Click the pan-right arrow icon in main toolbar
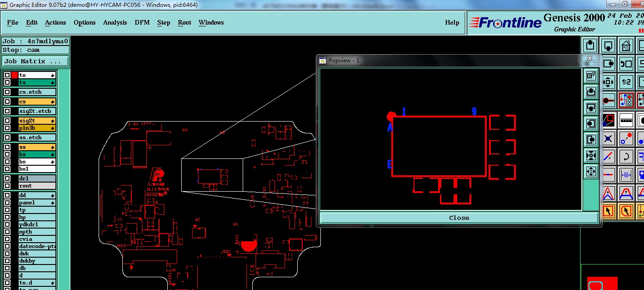Image resolution: width=644 pixels, height=290 pixels. 608,64
